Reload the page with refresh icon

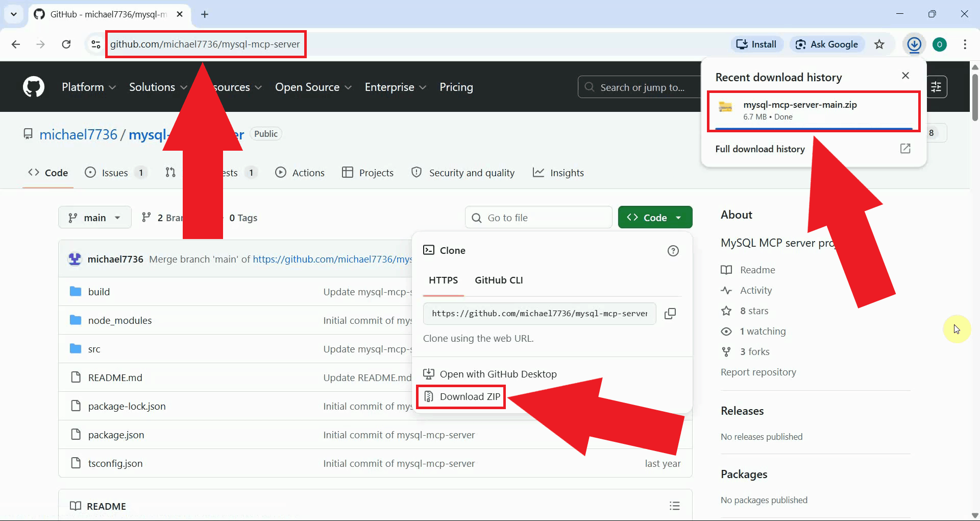66,44
